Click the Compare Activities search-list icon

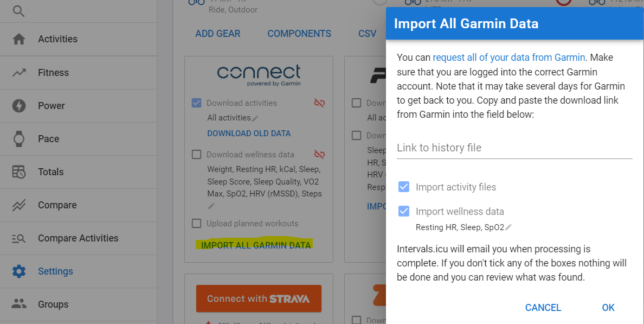click(x=19, y=238)
